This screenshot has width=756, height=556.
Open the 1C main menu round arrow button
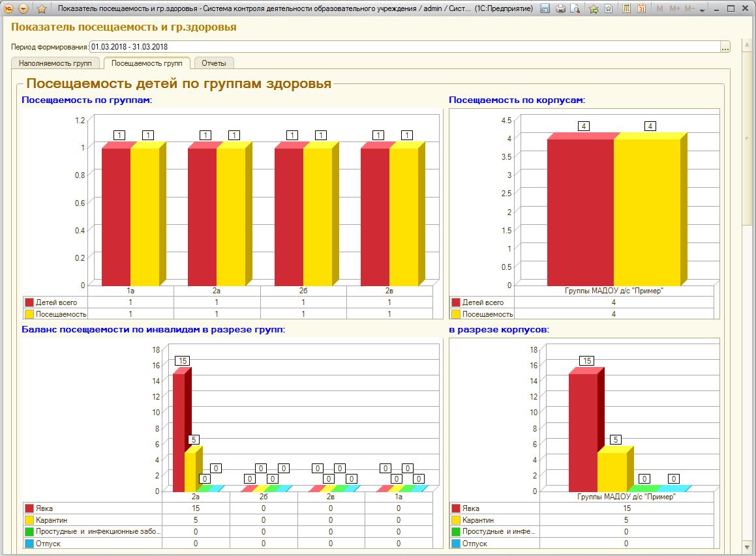(x=23, y=8)
